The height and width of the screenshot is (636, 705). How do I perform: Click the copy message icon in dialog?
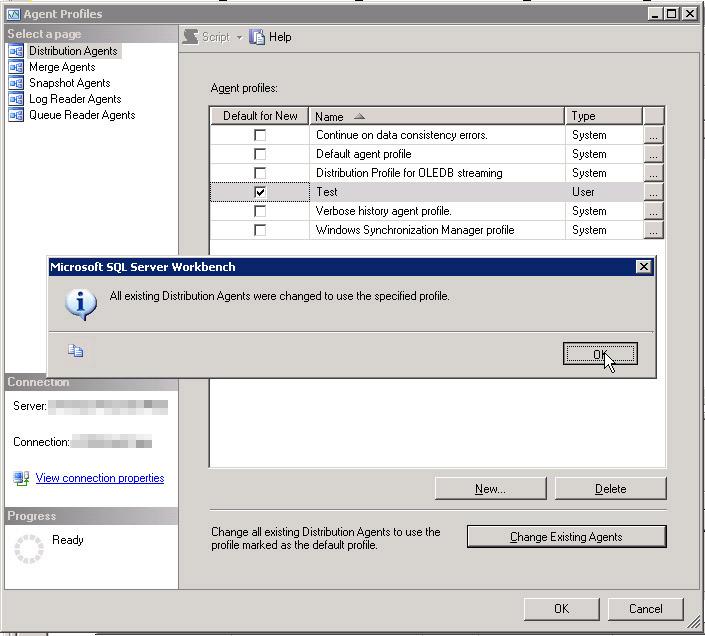click(x=76, y=351)
